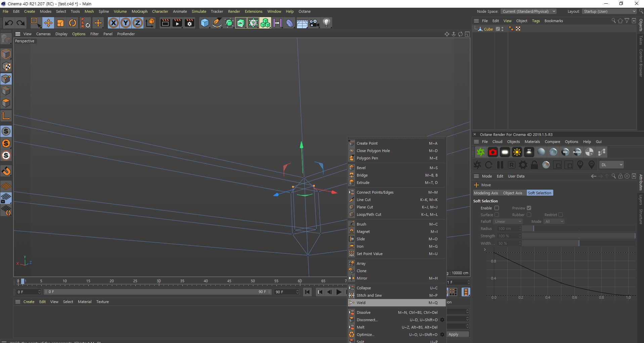Toggle the Z axis lock

click(138, 23)
